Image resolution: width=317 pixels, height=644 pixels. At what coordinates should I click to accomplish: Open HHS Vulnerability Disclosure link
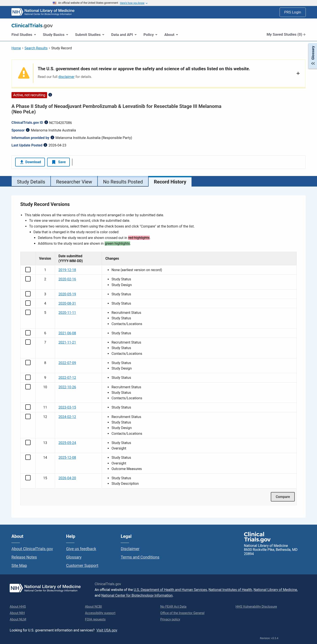pyautogui.click(x=256, y=607)
